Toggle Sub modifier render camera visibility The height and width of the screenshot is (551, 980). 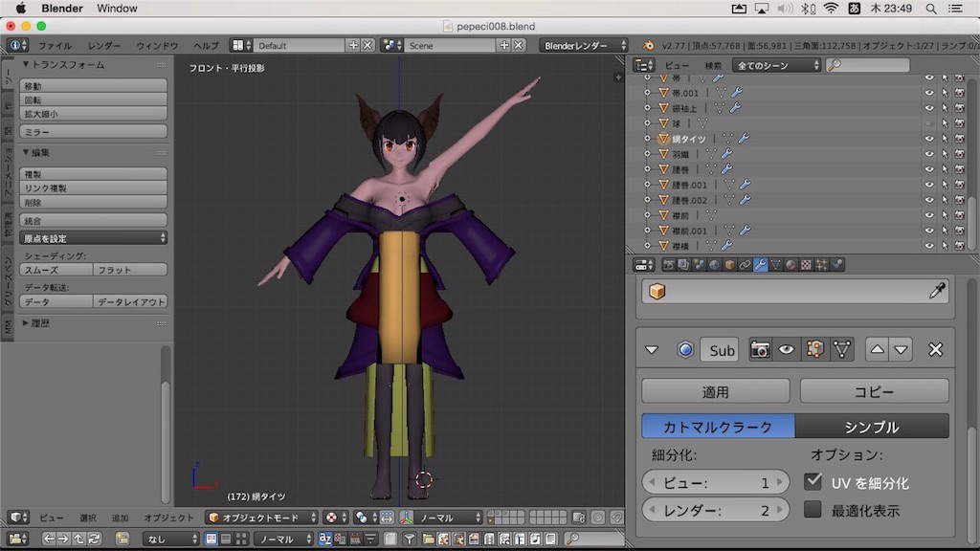pos(760,350)
